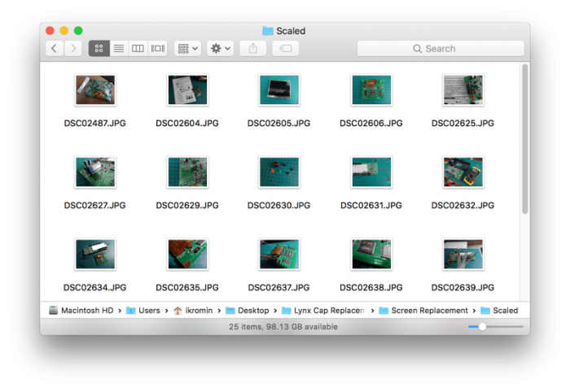
Task: Select thumbnail of DSC02634.JPG
Action: tap(95, 254)
